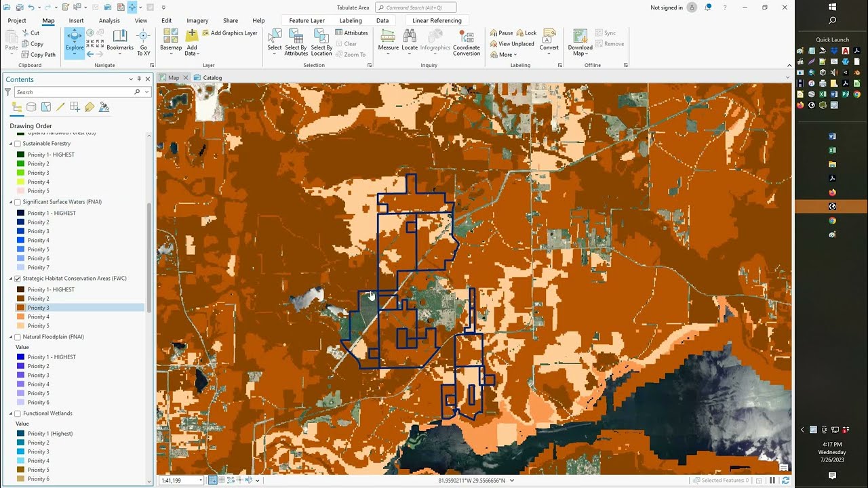Collapse the Natural Floodplain legend
Viewport: 868px width, 488px height.
point(11,337)
